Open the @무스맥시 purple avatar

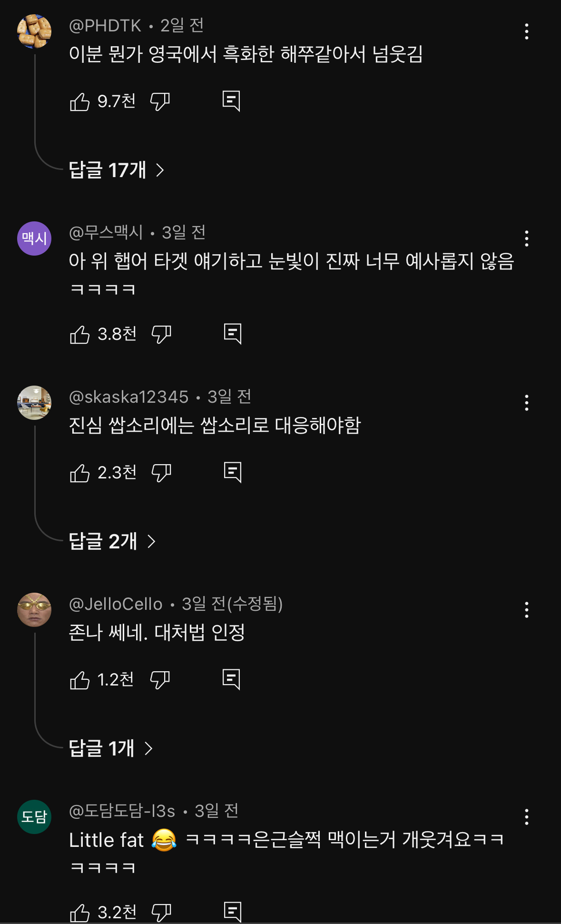point(34,238)
